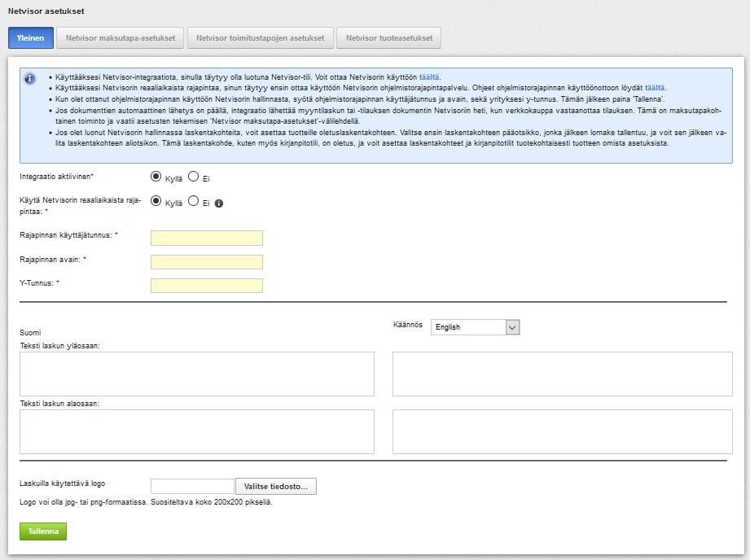The image size is (750, 560).
Task: Click the Valitse tiedosto... button
Action: click(x=276, y=487)
